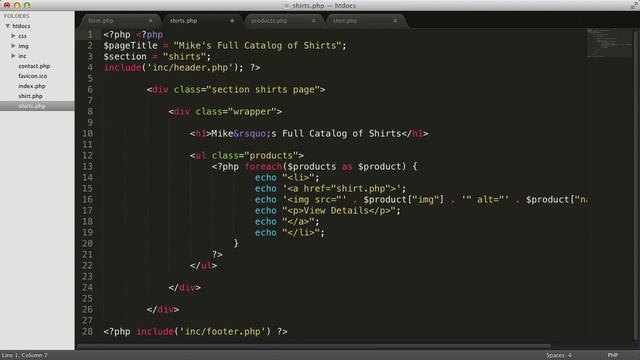Click the echo "<li>" statement on line 14
The image size is (640, 360).
point(287,178)
